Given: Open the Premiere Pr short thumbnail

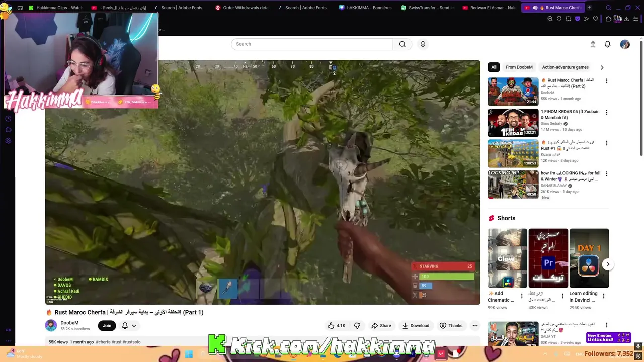Looking at the screenshot, I should [548, 258].
